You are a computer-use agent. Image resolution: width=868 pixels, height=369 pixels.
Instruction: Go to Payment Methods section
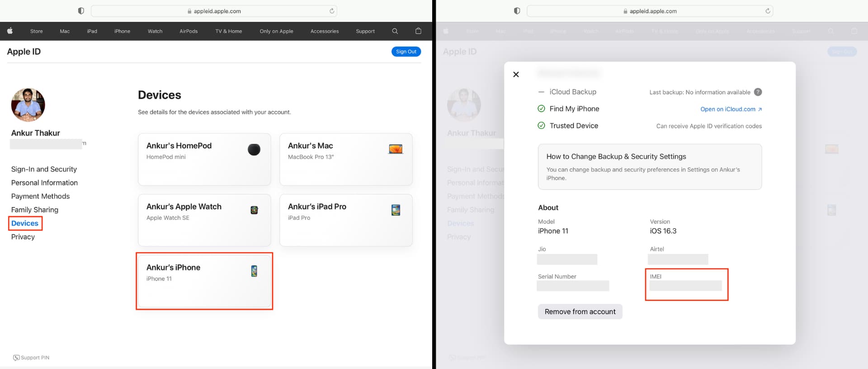pyautogui.click(x=40, y=196)
